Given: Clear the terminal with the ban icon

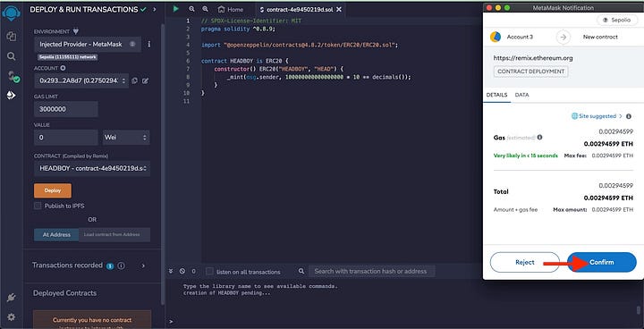Looking at the screenshot, I should click(182, 271).
